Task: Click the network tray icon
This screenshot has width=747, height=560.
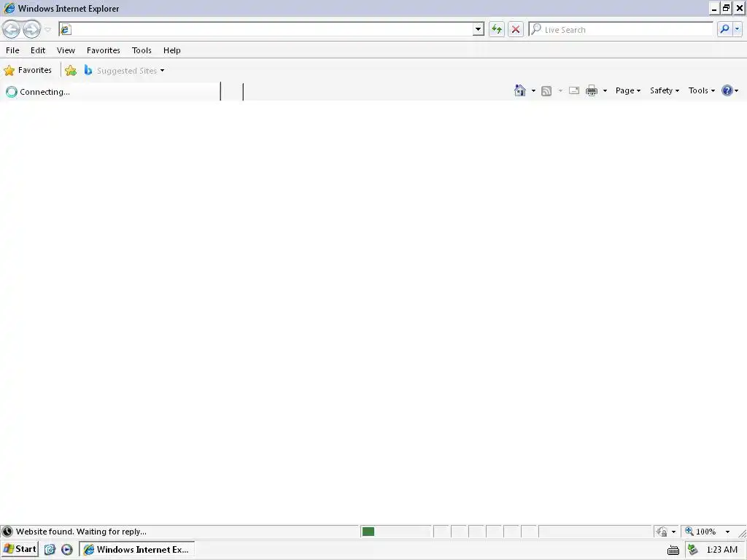Action: [693, 550]
